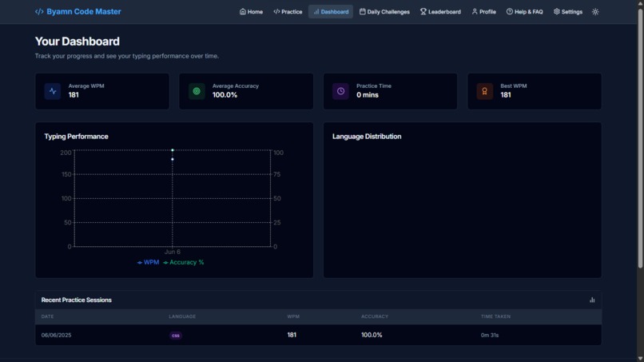Click the 100.0% accuracy table cell

coord(372,335)
